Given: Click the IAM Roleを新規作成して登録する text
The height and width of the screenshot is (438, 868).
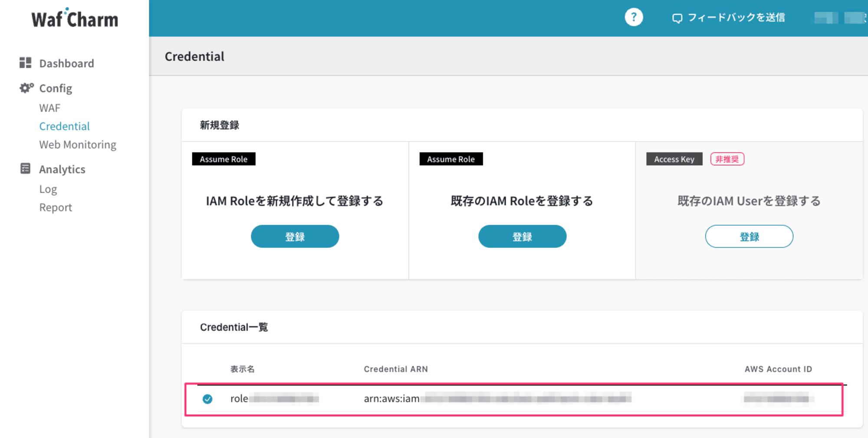Looking at the screenshot, I should [x=295, y=201].
